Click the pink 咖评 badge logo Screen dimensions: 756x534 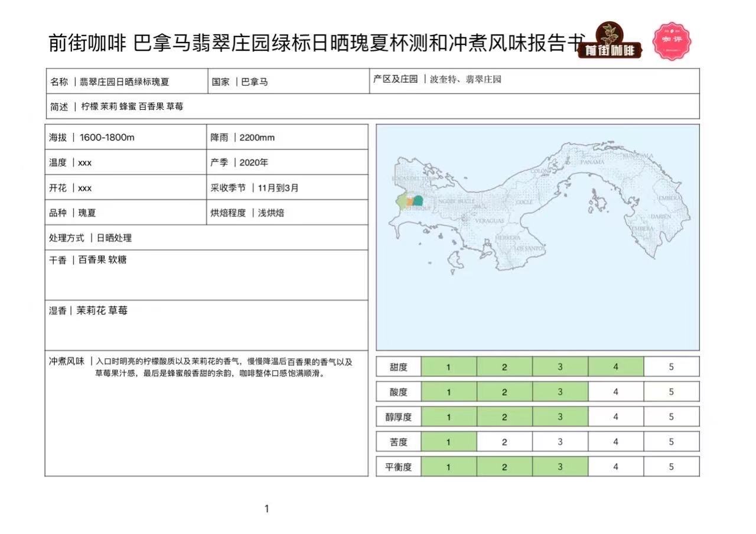point(672,41)
